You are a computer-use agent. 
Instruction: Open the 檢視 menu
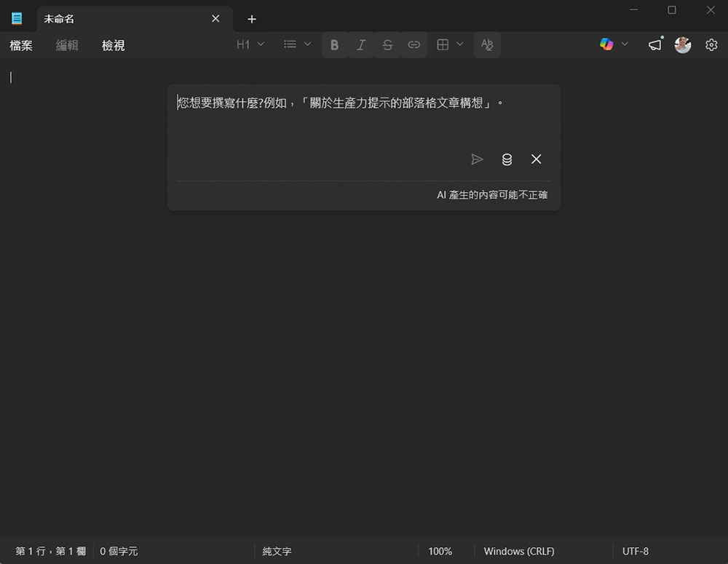pyautogui.click(x=113, y=45)
